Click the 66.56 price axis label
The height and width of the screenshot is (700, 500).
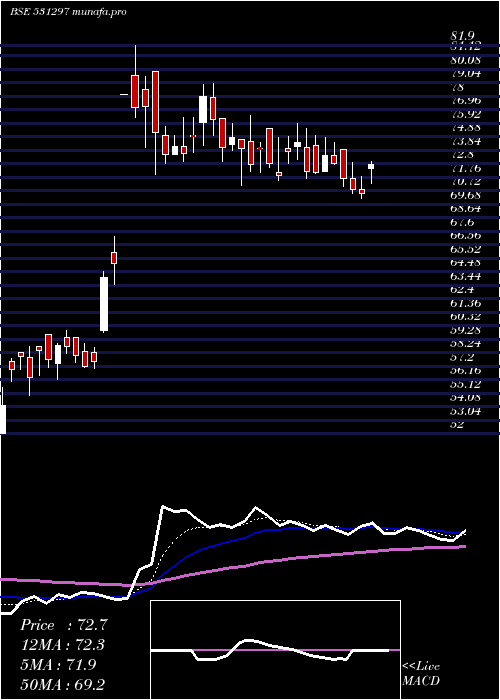coord(466,235)
